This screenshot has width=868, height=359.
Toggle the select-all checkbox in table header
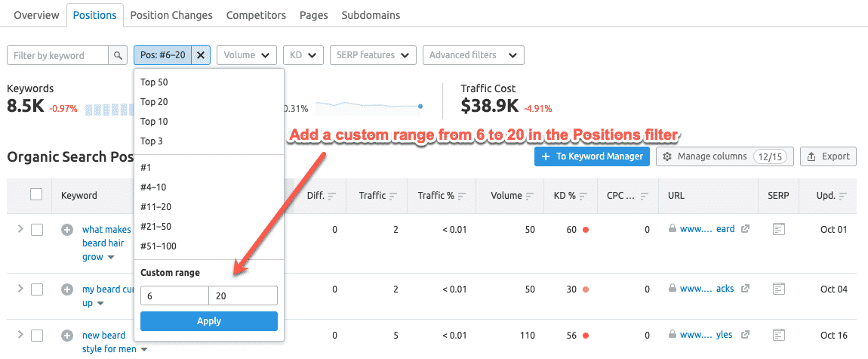click(x=36, y=195)
